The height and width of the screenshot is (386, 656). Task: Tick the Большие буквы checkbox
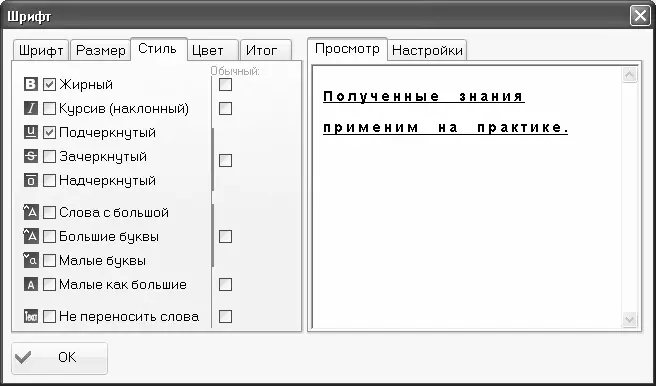[x=49, y=237]
